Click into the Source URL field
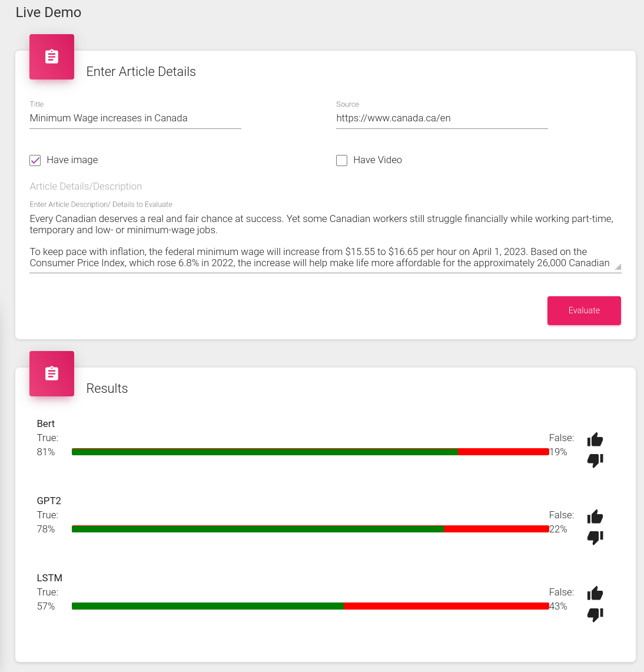 pos(441,118)
